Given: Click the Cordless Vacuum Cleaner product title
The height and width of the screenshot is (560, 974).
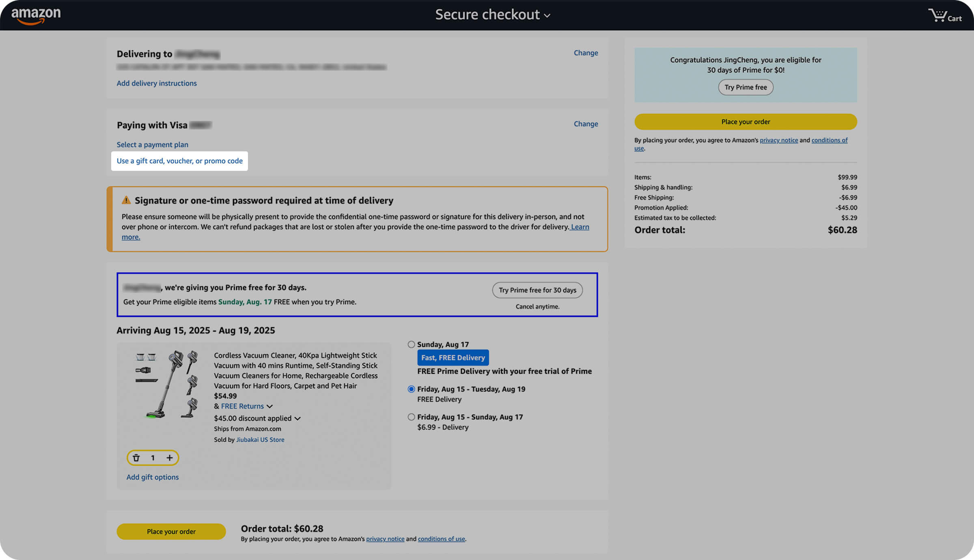Looking at the screenshot, I should tap(296, 370).
